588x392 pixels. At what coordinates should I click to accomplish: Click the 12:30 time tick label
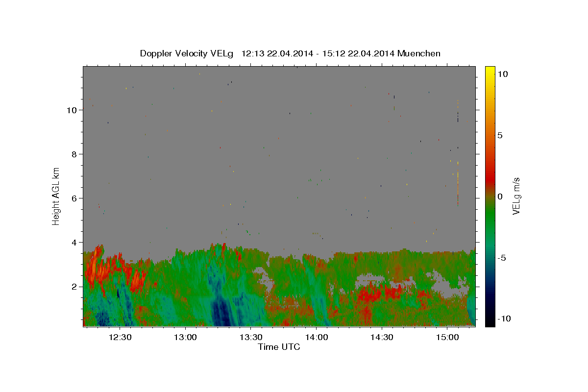121,338
